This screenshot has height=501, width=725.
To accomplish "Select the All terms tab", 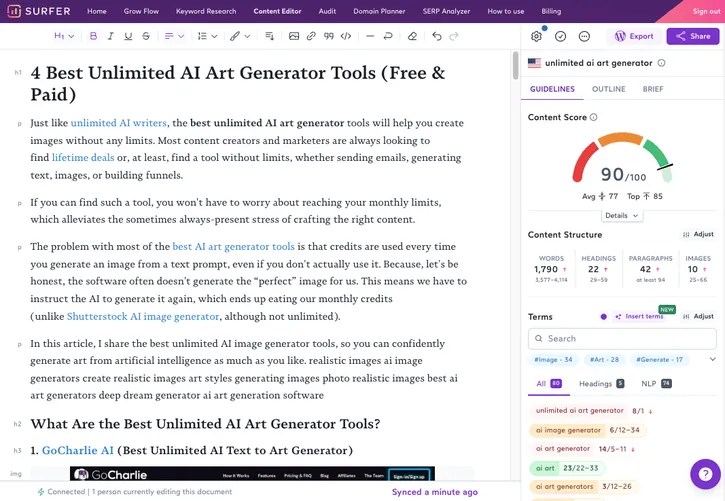I will (549, 384).
